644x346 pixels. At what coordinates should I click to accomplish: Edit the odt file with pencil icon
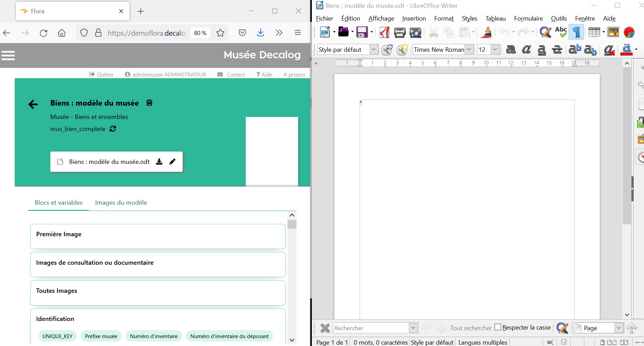point(172,162)
